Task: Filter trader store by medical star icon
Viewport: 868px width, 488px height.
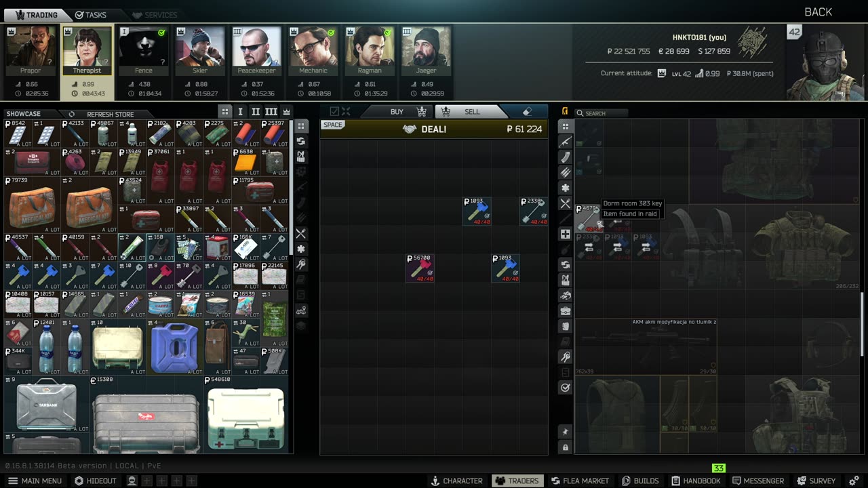Action: (301, 249)
